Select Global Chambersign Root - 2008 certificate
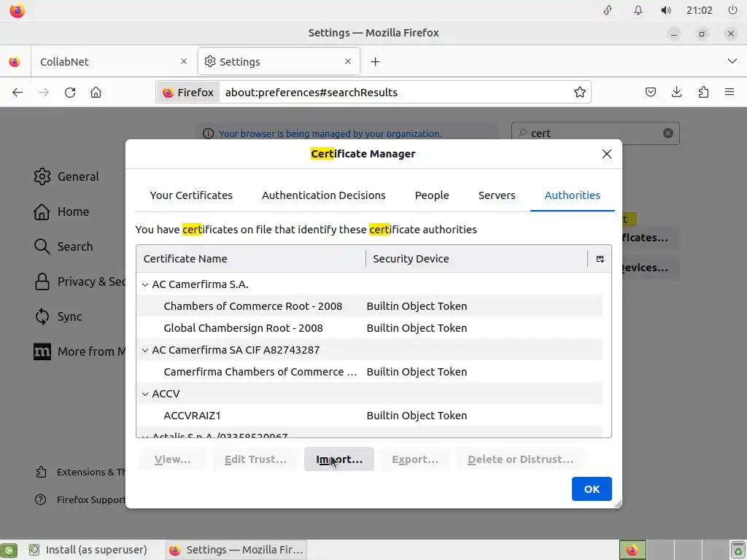The image size is (747, 560). pos(370,328)
